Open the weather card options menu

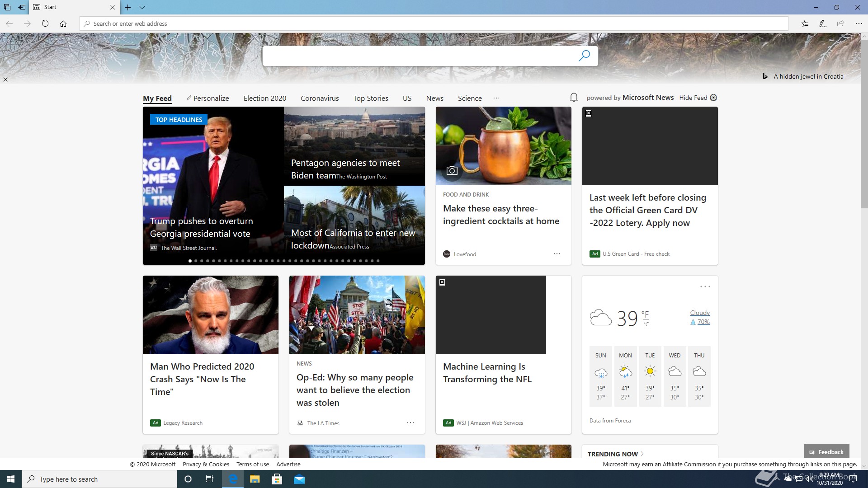click(x=705, y=286)
